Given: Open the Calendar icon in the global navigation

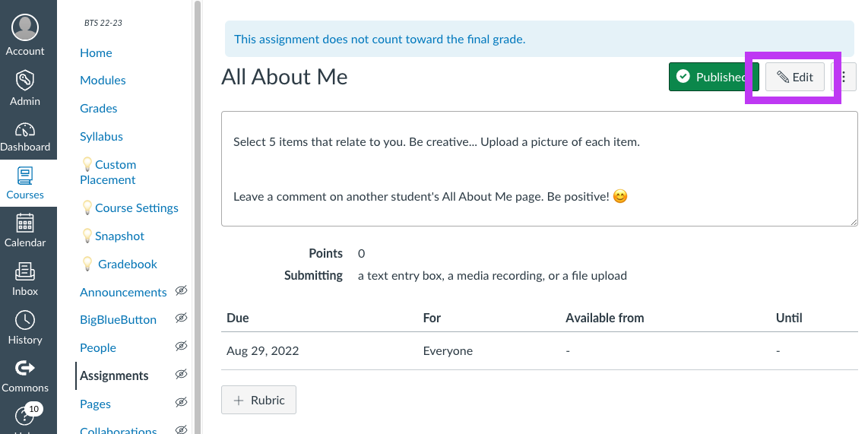Looking at the screenshot, I should pos(25,223).
